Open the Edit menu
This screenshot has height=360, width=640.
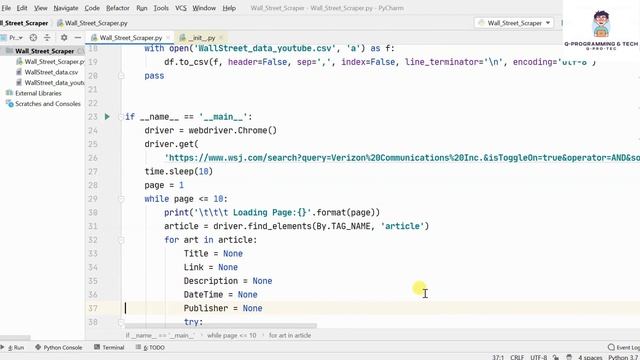[22, 8]
